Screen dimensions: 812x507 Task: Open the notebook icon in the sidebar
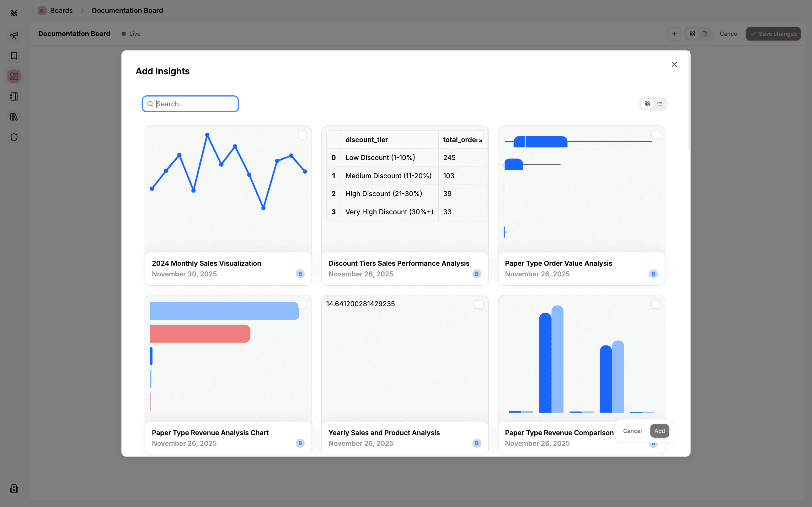point(14,97)
